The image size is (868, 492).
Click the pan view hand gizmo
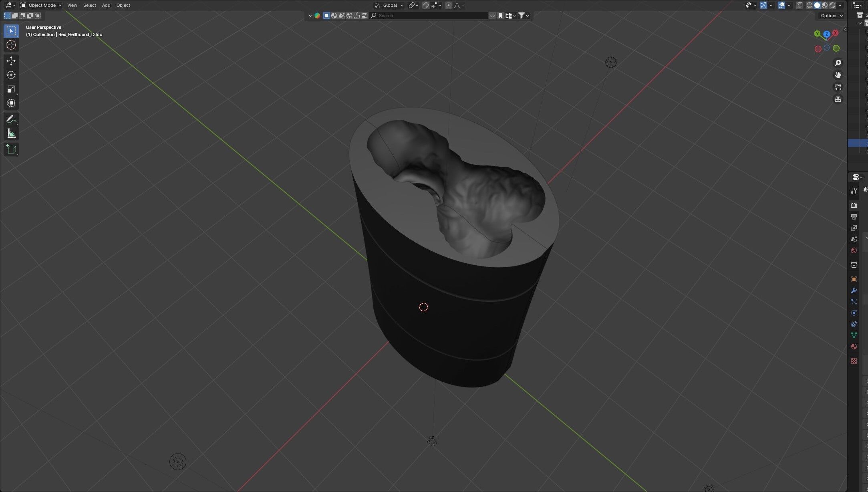click(x=838, y=75)
